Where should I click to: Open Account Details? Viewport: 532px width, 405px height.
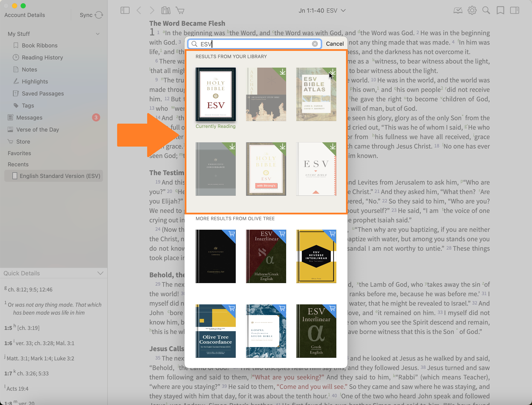point(25,15)
